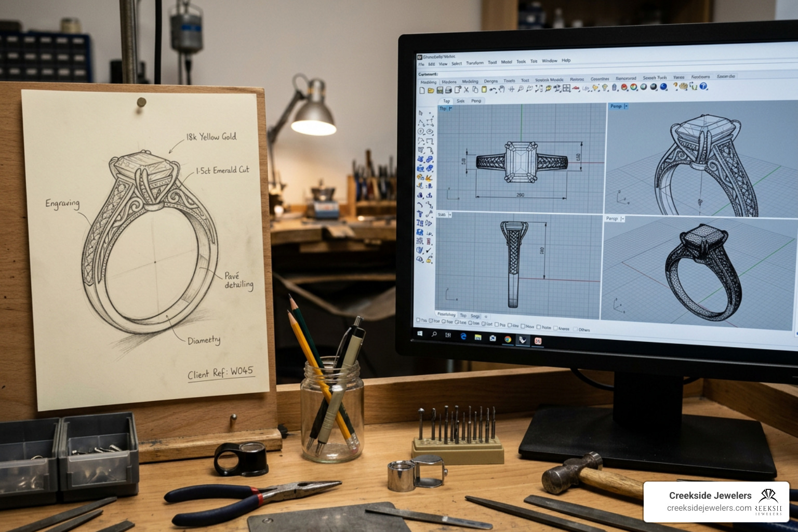Tick the Others checkbox in the status bar

(575, 329)
